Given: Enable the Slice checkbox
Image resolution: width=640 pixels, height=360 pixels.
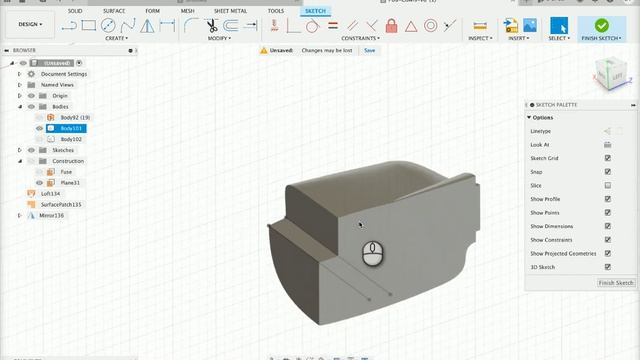Looking at the screenshot, I should pos(608,185).
